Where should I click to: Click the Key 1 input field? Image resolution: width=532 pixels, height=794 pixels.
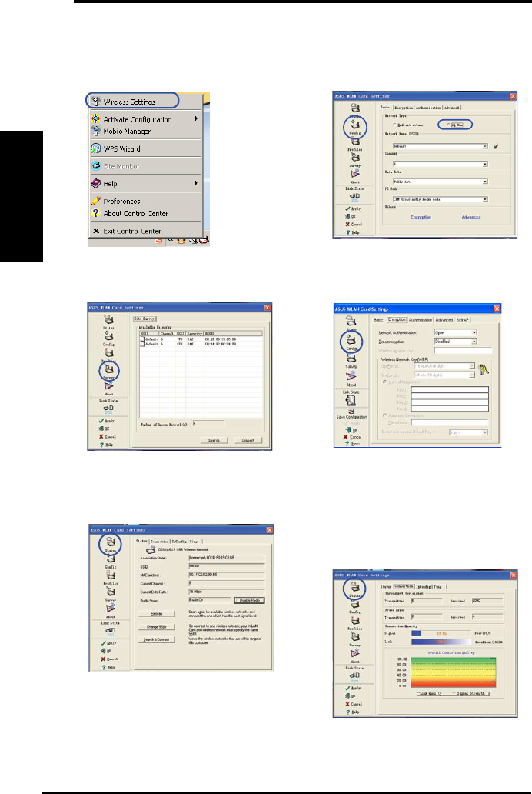pyautogui.click(x=450, y=390)
